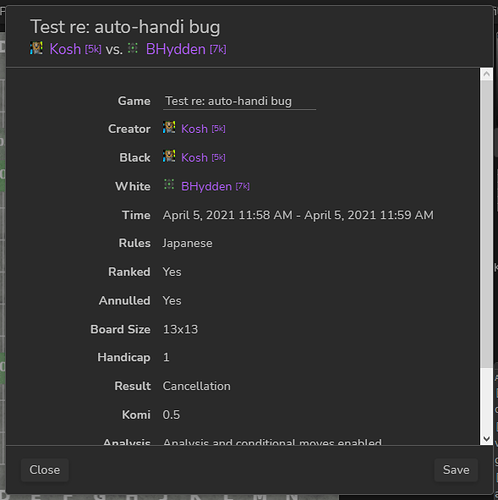Image resolution: width=498 pixels, height=500 pixels.
Task: Click the scrollbar up arrow
Action: pyautogui.click(x=486, y=74)
